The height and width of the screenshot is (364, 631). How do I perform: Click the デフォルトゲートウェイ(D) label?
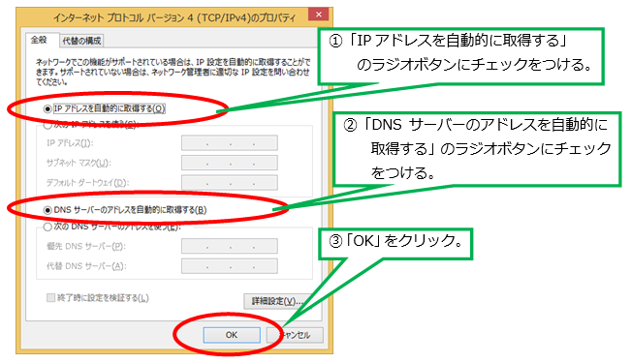[87, 183]
